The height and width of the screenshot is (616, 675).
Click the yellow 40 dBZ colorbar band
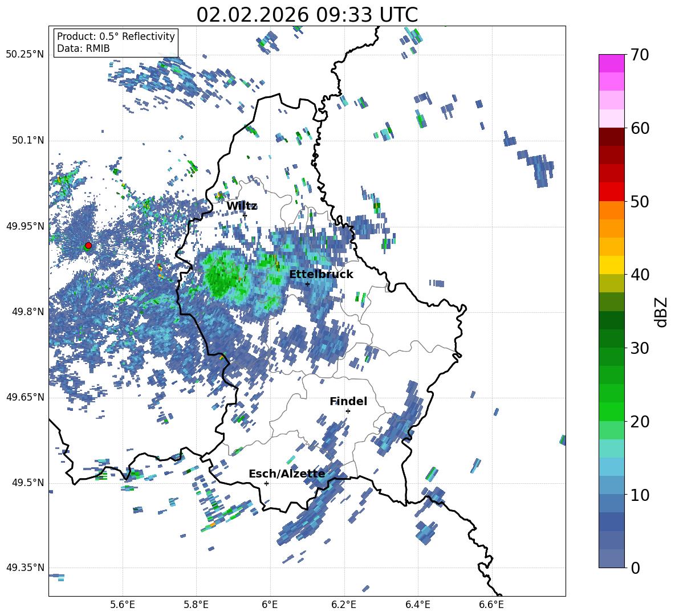pos(611,265)
